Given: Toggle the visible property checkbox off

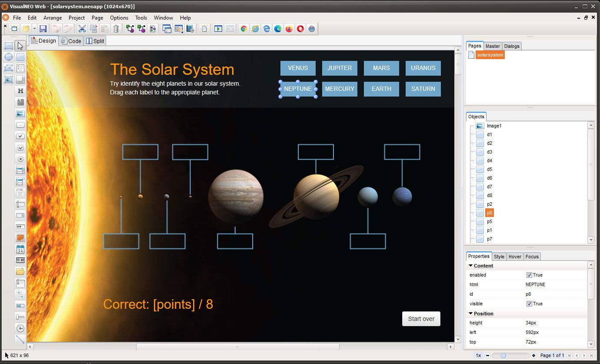Looking at the screenshot, I should click(529, 304).
